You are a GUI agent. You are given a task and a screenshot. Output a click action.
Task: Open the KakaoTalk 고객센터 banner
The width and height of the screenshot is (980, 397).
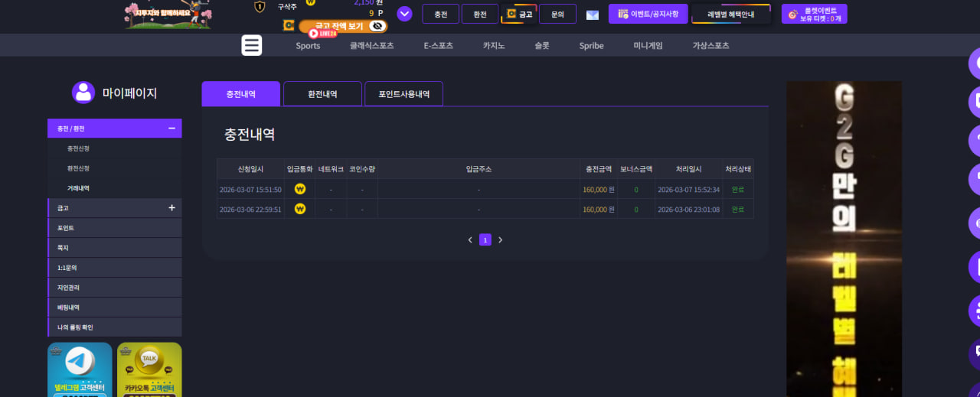149,369
